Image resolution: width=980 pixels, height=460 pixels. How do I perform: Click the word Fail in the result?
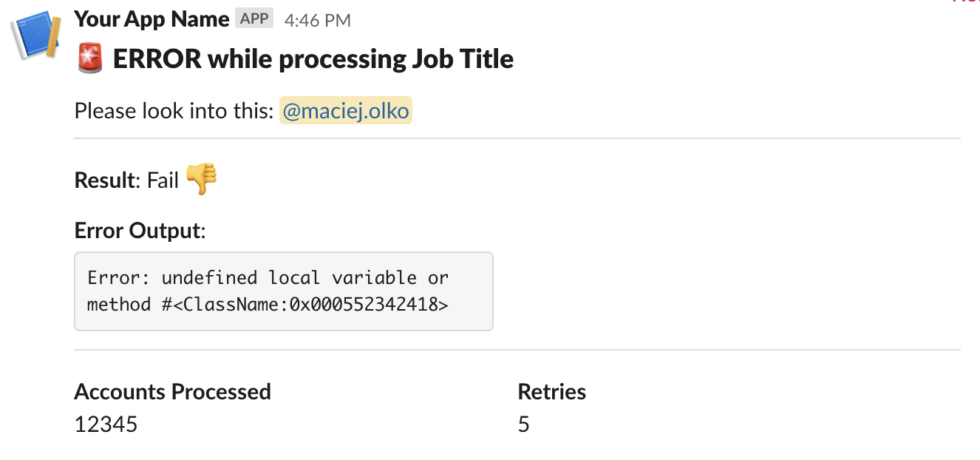[163, 180]
